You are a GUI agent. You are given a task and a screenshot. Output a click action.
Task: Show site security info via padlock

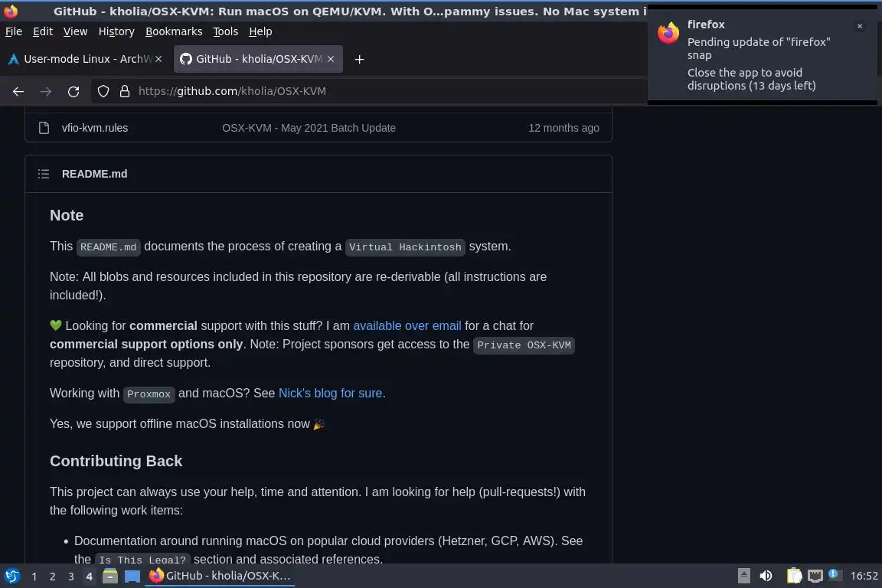click(x=125, y=91)
